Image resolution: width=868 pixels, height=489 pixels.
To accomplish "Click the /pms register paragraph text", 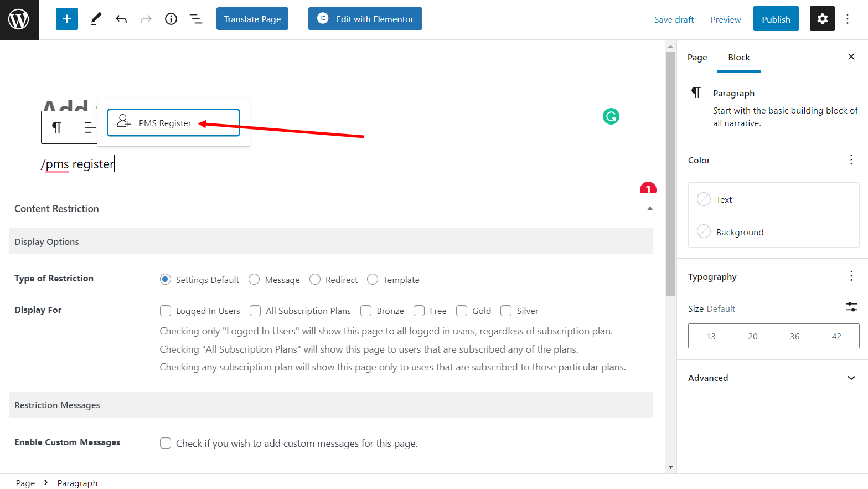I will [x=77, y=164].
